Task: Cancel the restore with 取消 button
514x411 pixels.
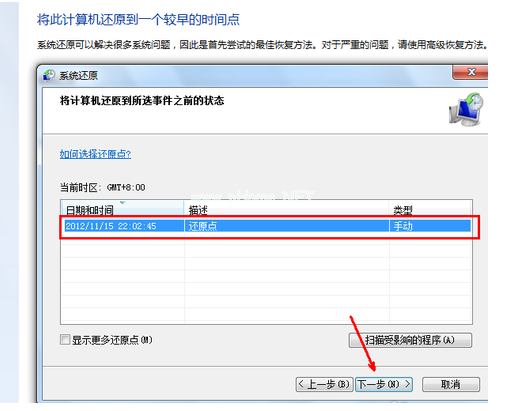Action: click(451, 384)
